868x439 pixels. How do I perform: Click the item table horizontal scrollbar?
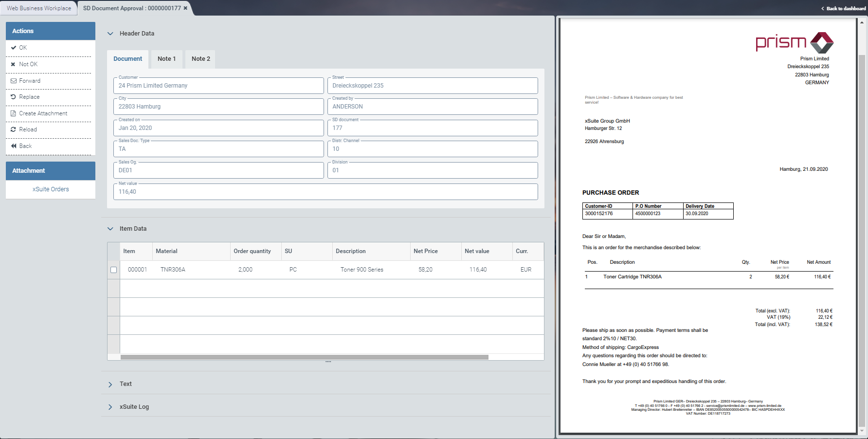click(x=304, y=357)
